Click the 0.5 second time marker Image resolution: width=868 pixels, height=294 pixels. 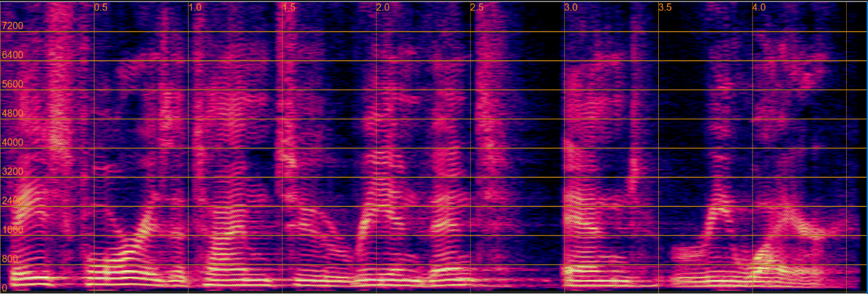point(101,7)
